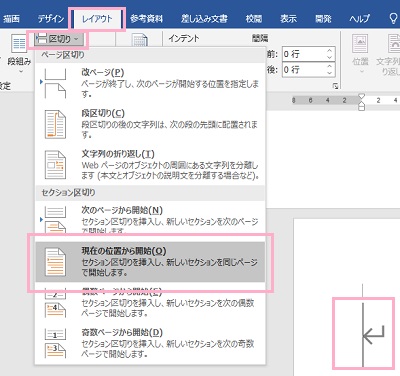Click the 奇数ページから開始 section icon
This screenshot has height=376, width=400.
55,343
